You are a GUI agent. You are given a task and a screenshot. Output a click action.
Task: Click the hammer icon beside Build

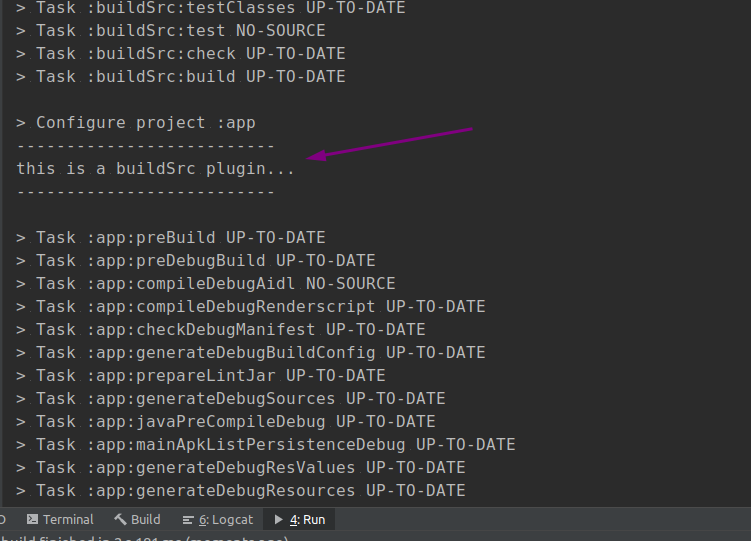[120, 519]
